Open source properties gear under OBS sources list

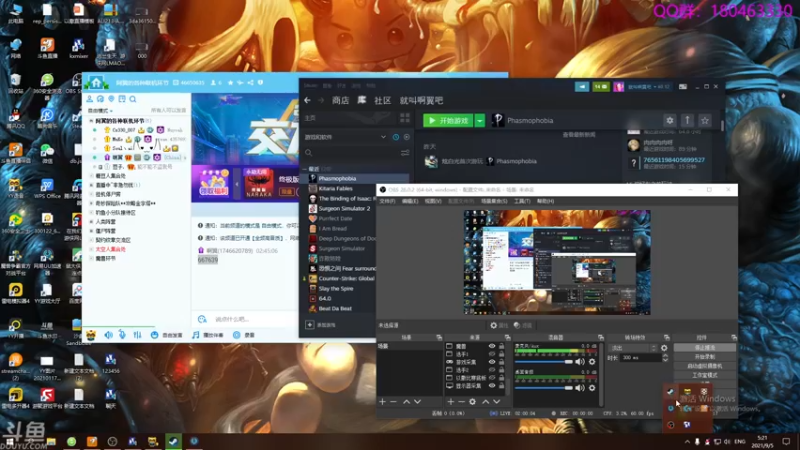(472, 402)
